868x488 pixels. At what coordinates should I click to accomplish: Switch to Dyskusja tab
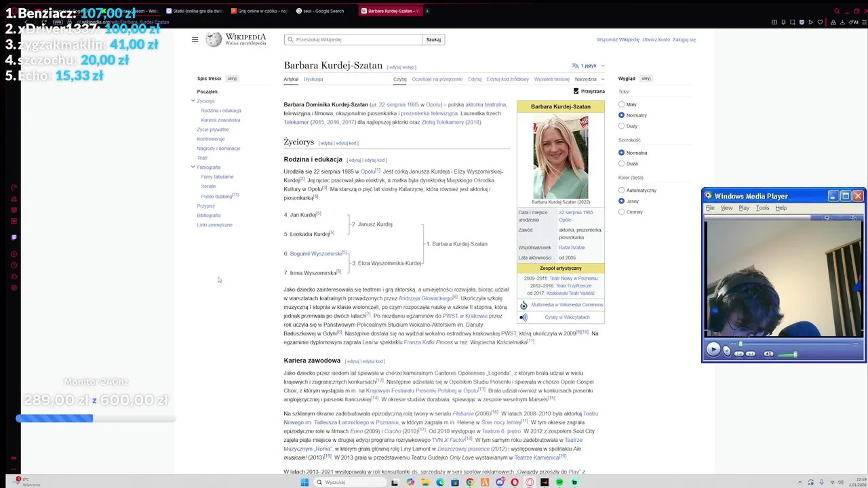point(313,79)
